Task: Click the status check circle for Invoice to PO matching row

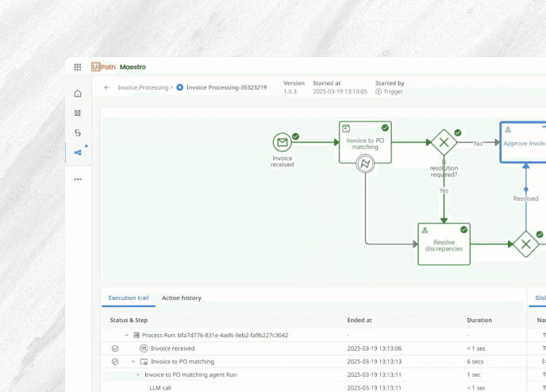Action: point(115,362)
